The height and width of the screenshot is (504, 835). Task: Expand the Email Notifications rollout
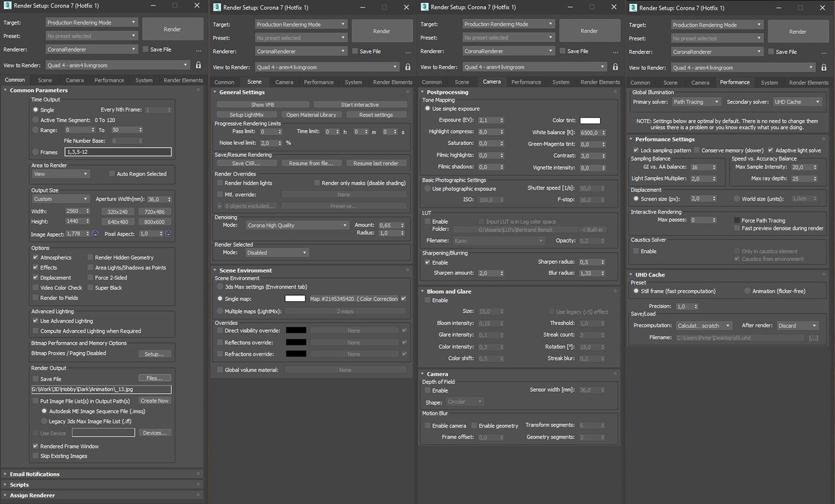[x=35, y=474]
